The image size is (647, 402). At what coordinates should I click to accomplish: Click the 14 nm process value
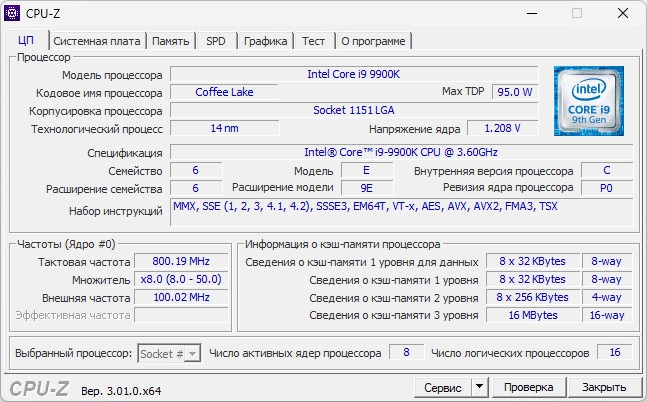point(224,128)
